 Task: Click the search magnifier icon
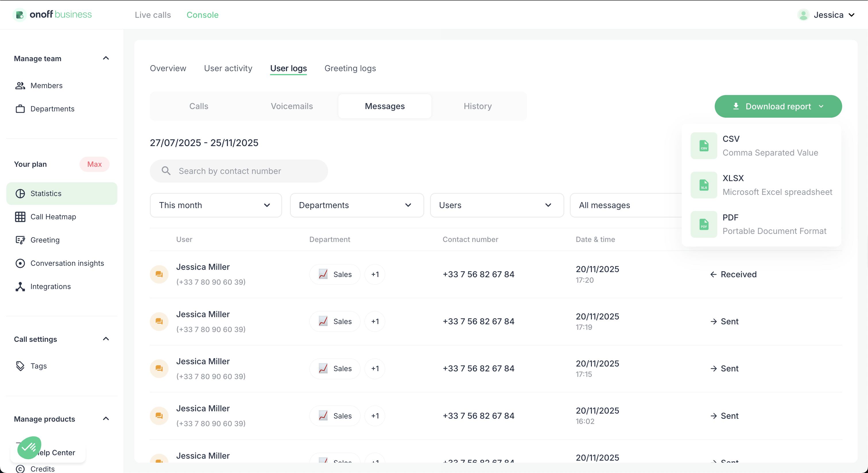click(x=166, y=170)
